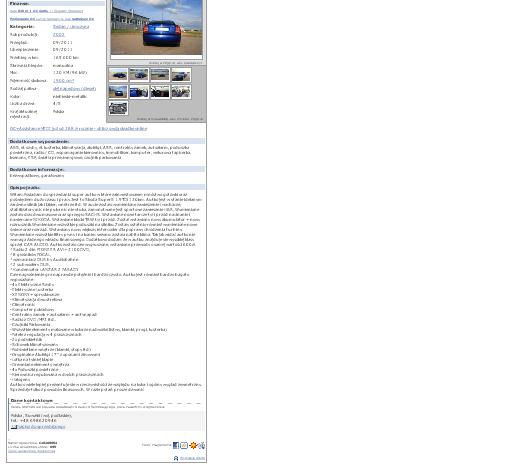Screen dimensions: 512x466
Task: Open the second thumbnail in the top row
Action: pos(139,75)
